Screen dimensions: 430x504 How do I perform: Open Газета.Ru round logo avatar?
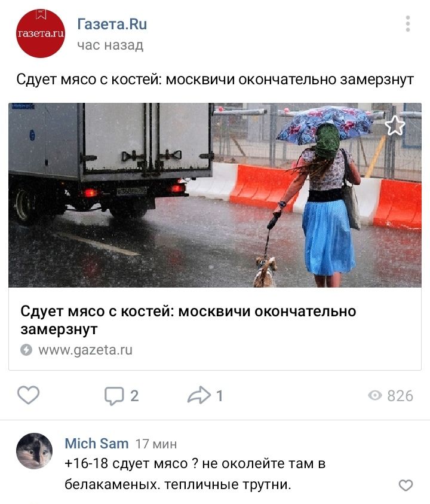(41, 33)
